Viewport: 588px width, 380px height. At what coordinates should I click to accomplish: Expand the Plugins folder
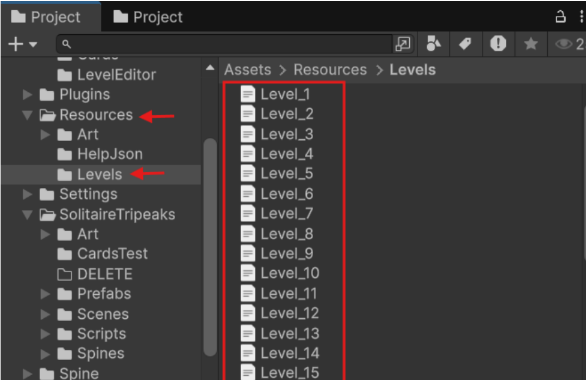(x=28, y=94)
